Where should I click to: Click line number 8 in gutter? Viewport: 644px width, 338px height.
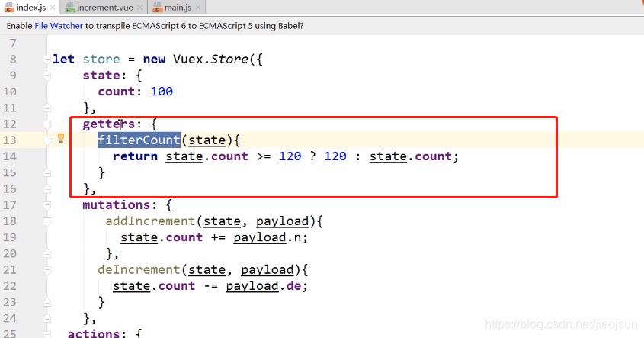pos(13,60)
